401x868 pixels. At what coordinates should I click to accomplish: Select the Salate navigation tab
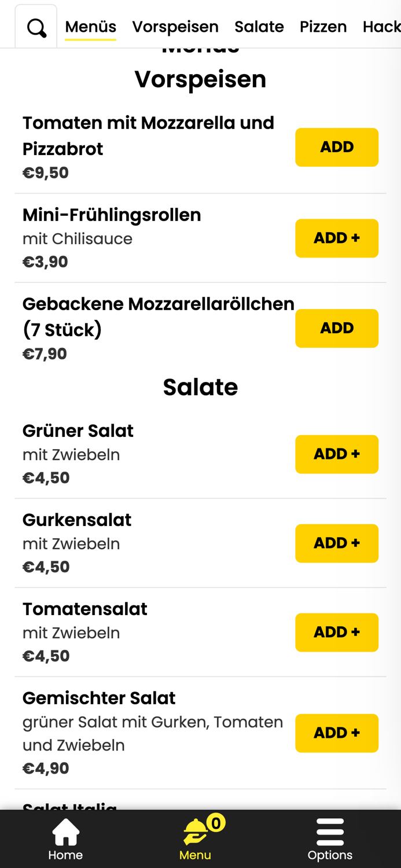tap(259, 27)
